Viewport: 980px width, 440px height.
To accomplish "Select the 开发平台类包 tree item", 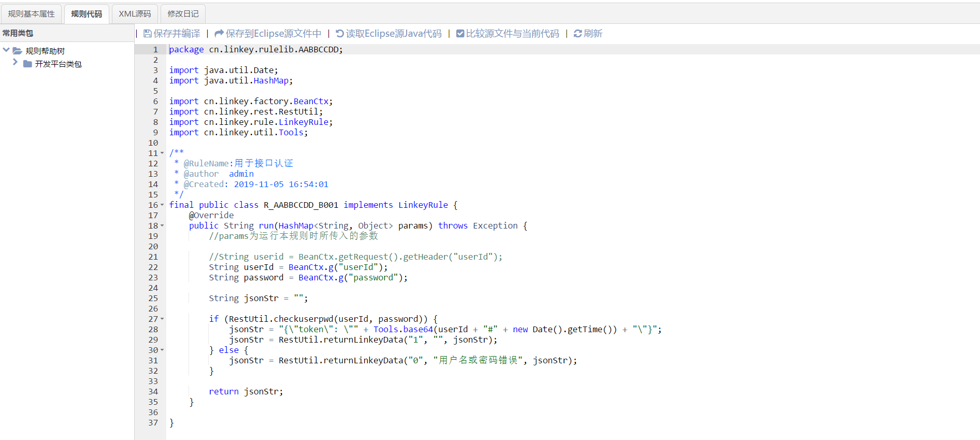I will point(58,64).
